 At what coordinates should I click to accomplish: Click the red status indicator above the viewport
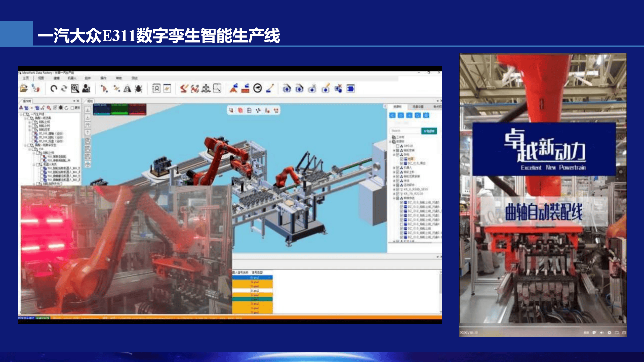pos(137,109)
